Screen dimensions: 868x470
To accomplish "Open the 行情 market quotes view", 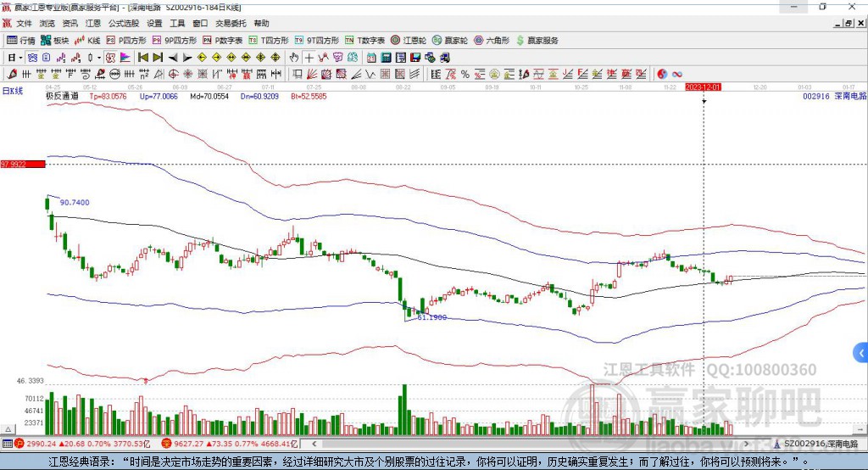I will coord(21,40).
